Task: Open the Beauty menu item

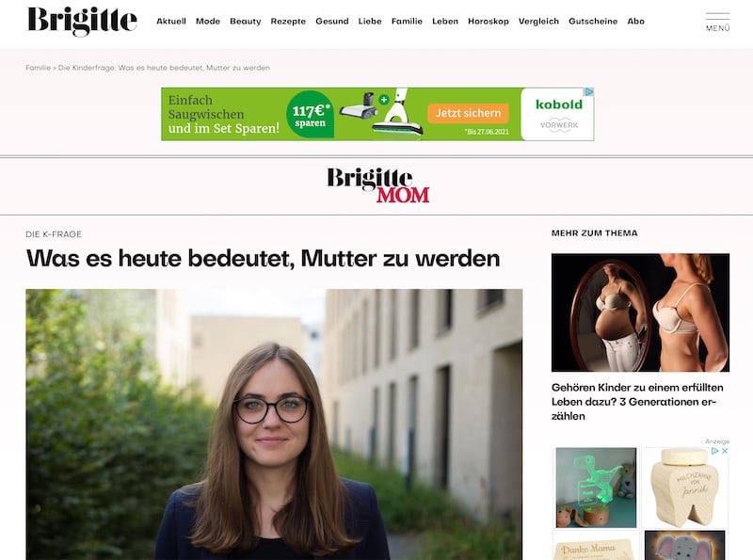Action: [246, 21]
